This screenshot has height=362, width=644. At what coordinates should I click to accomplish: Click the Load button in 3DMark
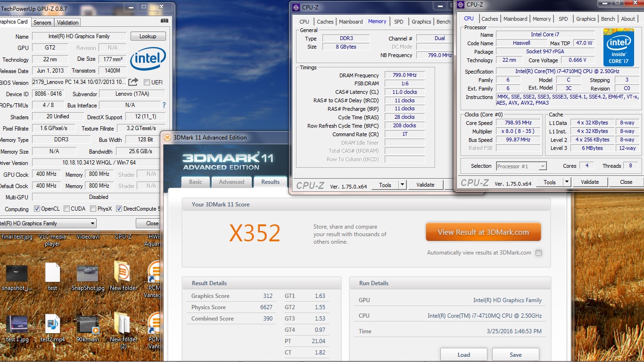pyautogui.click(x=464, y=354)
